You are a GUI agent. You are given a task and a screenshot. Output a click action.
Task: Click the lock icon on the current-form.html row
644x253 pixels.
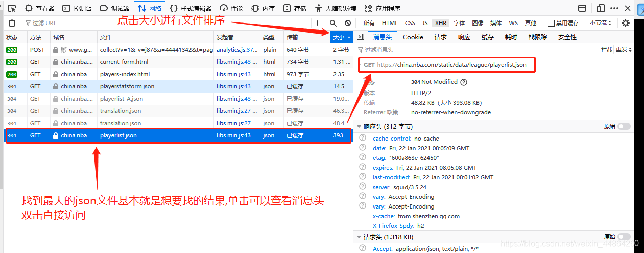[x=56, y=62]
